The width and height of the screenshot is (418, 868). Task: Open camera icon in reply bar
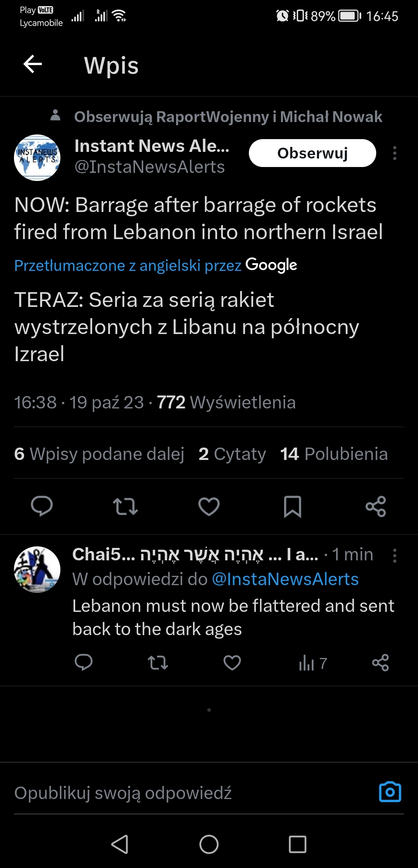click(x=390, y=792)
